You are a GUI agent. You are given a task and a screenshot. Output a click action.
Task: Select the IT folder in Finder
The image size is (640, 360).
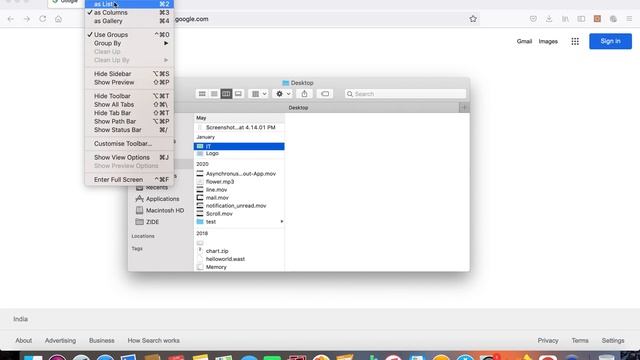pyautogui.click(x=239, y=147)
